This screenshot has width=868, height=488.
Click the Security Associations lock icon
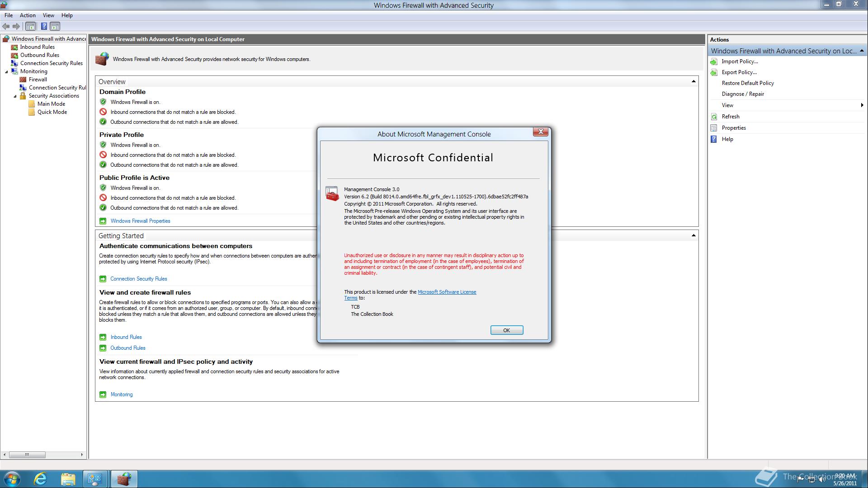tap(23, 96)
